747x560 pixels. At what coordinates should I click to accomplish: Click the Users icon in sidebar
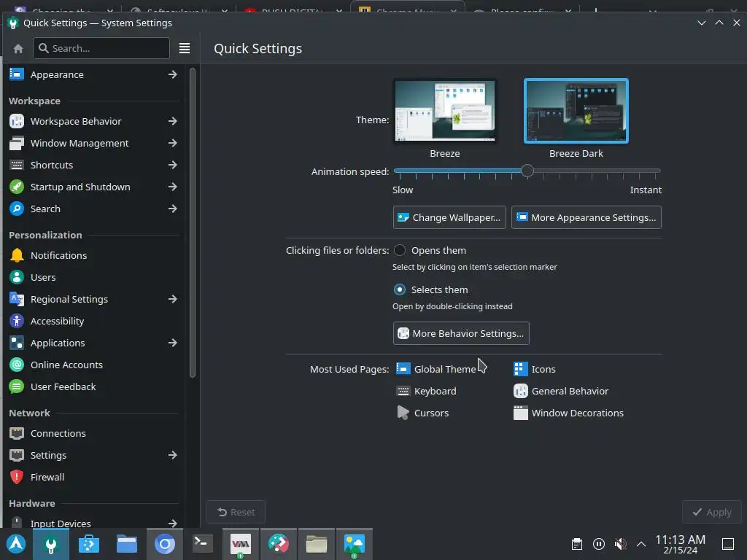click(17, 277)
